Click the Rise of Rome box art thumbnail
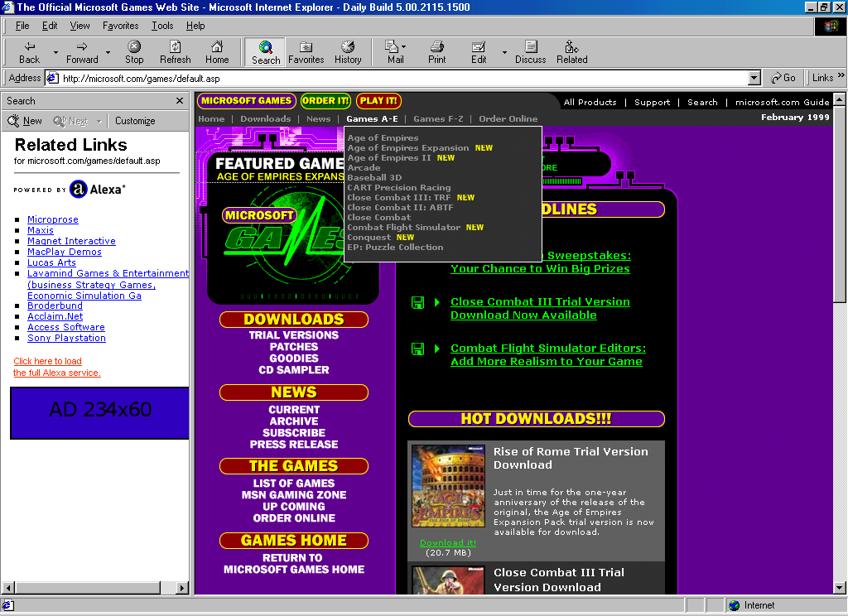The height and width of the screenshot is (616, 848). 448,486
